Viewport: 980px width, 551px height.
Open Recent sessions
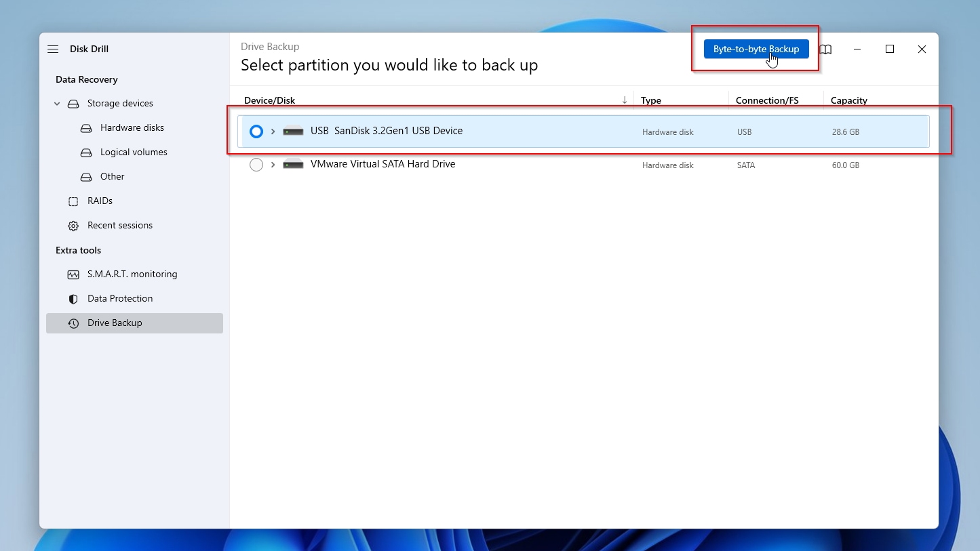(x=120, y=225)
